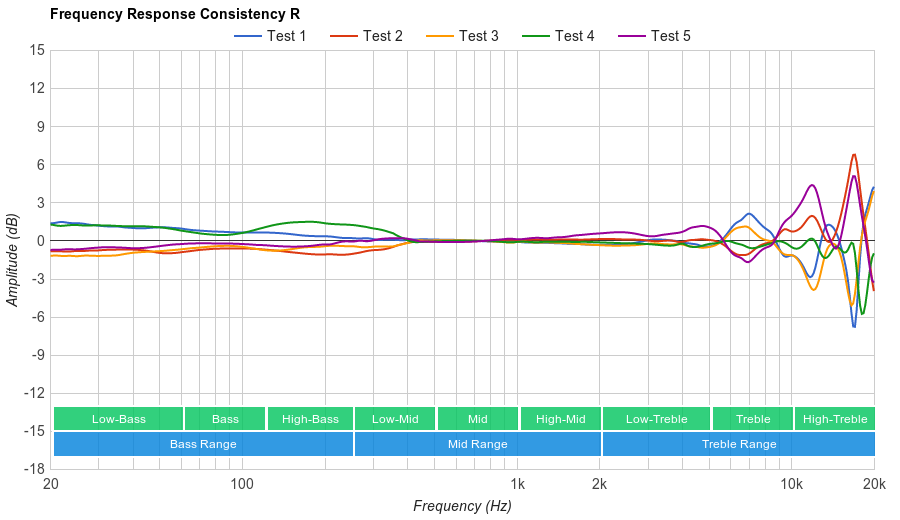Select the green Mid band
Viewport: 900px width, 520px height.
click(x=477, y=419)
